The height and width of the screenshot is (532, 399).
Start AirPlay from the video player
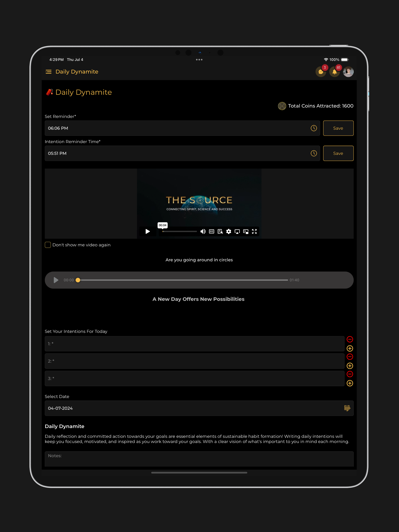[x=237, y=231]
